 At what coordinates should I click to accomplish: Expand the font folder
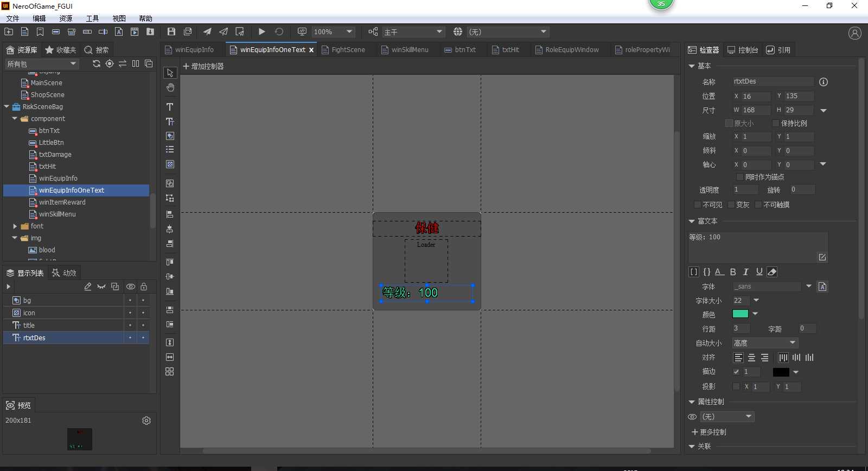[x=15, y=226]
